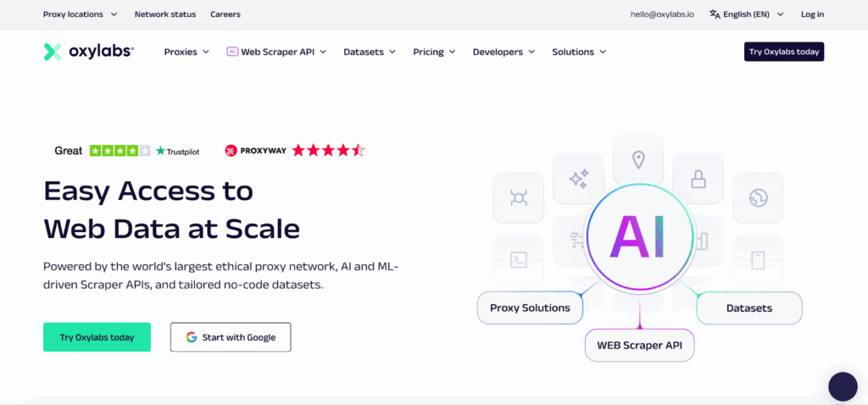Click the globe icon tile
Screen dimensions: 868x405
[x=758, y=197]
